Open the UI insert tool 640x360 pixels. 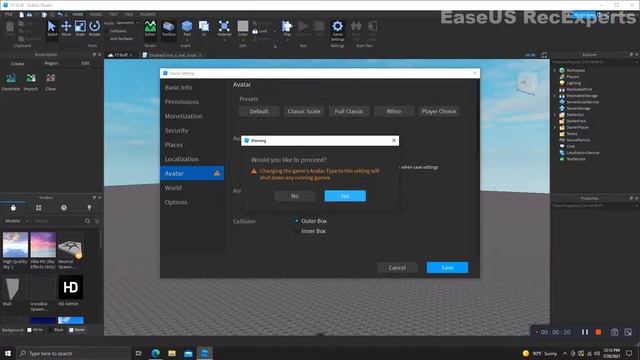coord(204,28)
